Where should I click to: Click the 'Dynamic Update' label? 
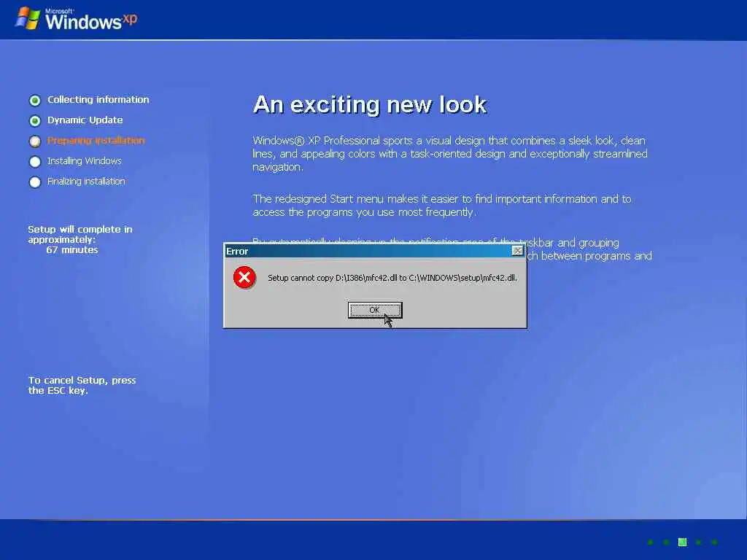85,120
